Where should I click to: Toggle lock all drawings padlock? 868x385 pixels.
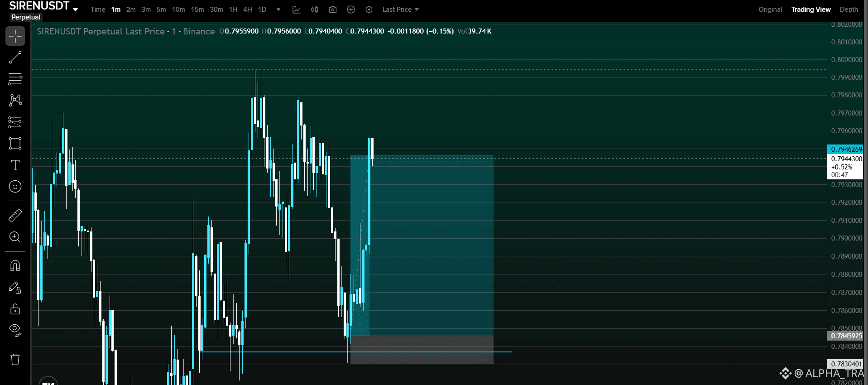[15, 309]
